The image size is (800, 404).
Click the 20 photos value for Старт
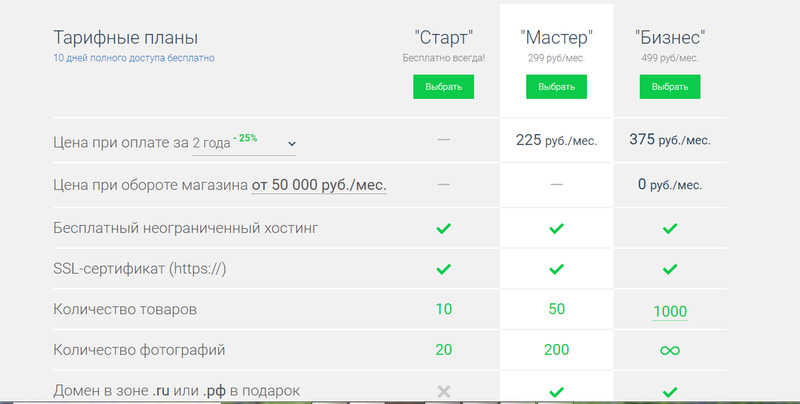[x=443, y=350]
